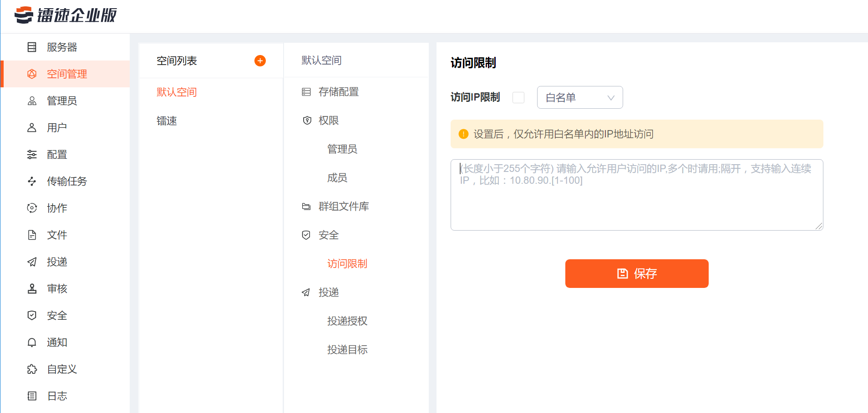The width and height of the screenshot is (868, 413).
Task: Open the 配置 settings icon
Action: pyautogui.click(x=32, y=154)
